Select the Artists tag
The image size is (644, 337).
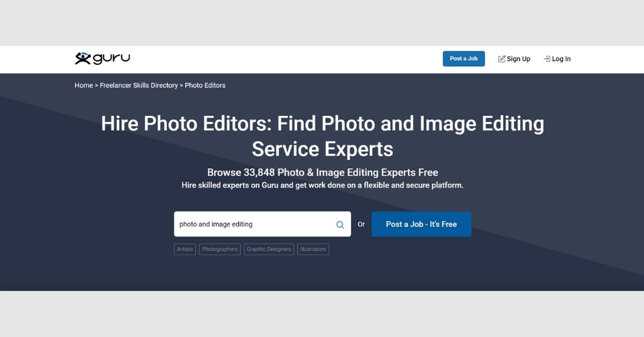pyautogui.click(x=185, y=249)
